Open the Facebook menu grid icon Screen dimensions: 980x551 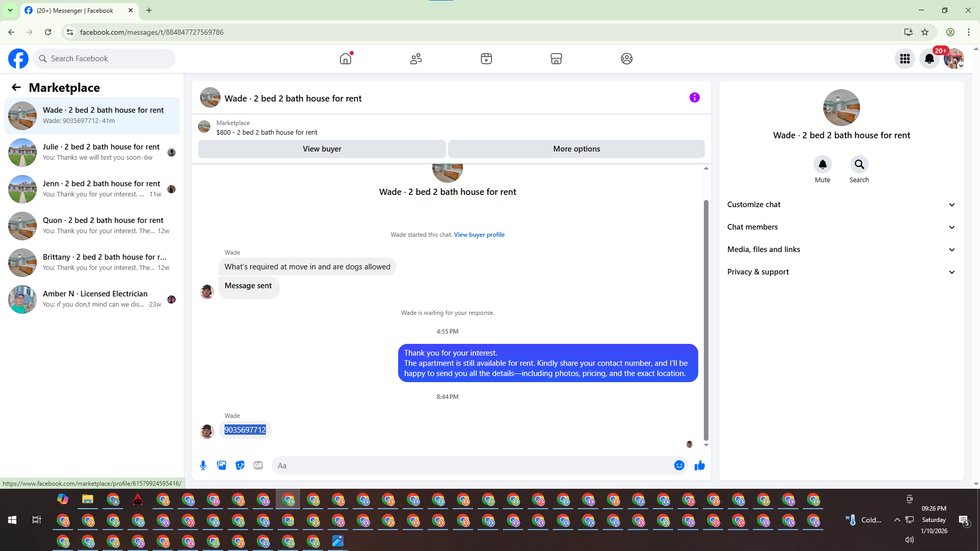(904, 59)
